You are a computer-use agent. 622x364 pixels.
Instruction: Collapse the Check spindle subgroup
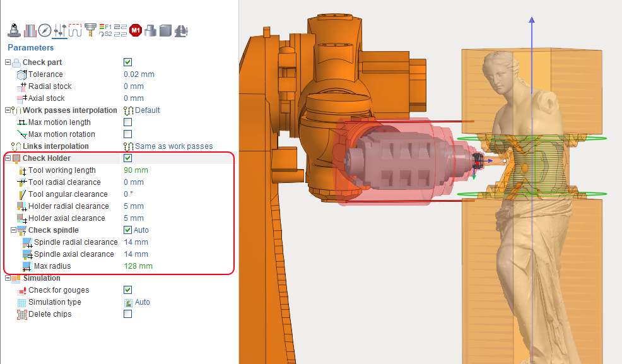(13, 230)
